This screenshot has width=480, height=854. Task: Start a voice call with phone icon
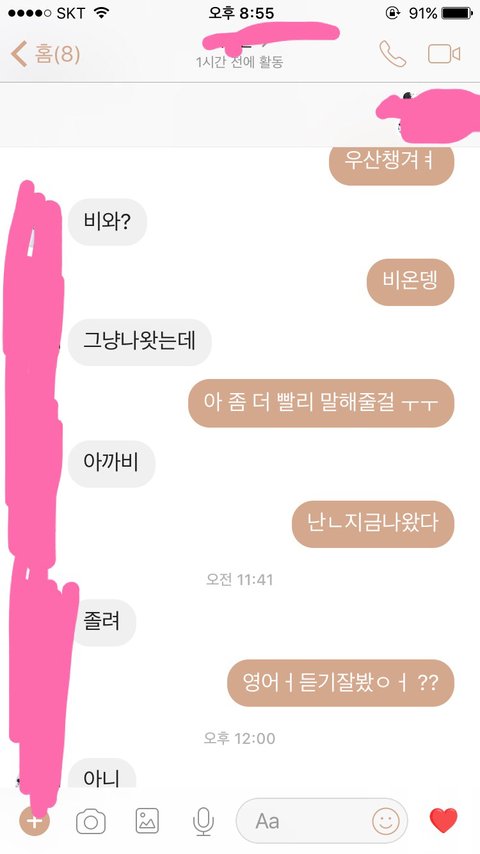coord(392,54)
